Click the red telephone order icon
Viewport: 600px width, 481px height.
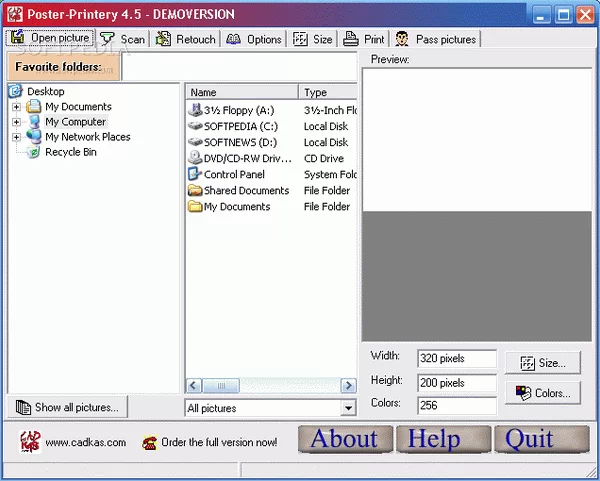click(x=149, y=443)
